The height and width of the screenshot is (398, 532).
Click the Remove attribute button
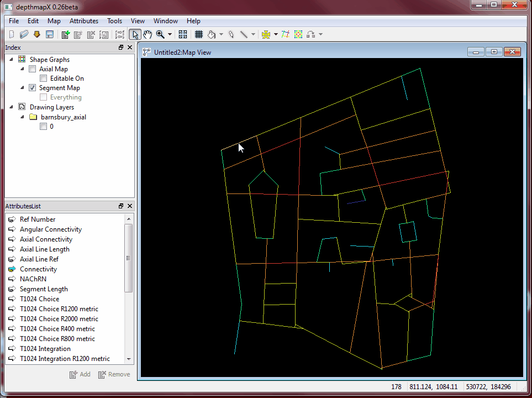point(114,374)
